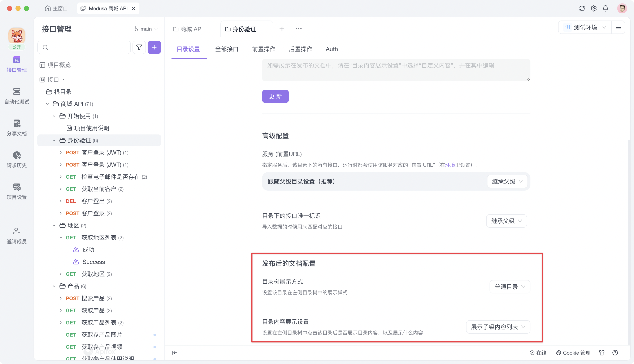Open the 普通目录 display style dropdown
This screenshot has height=364, width=634.
[x=509, y=287]
